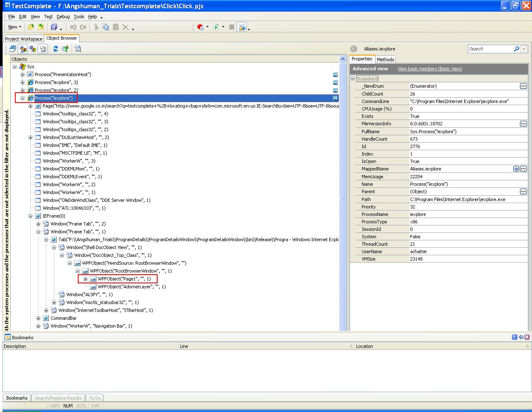Switch to the Methods tab
The height and width of the screenshot is (412, 532).
tap(385, 60)
